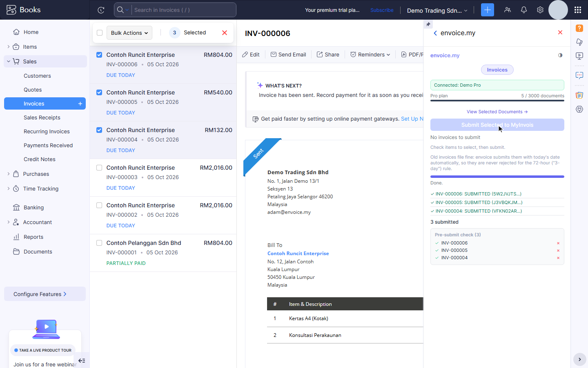Open the notifications bell

click(524, 10)
